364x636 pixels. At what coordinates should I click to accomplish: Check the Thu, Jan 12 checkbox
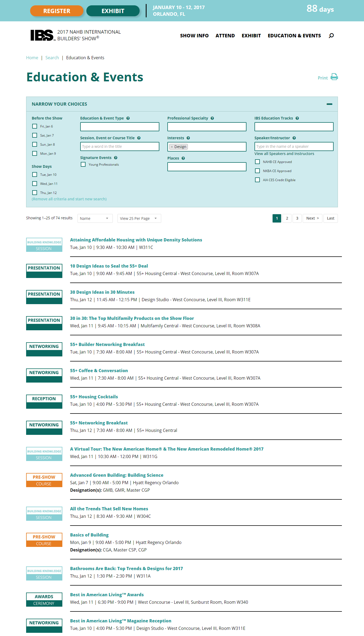tap(35, 193)
